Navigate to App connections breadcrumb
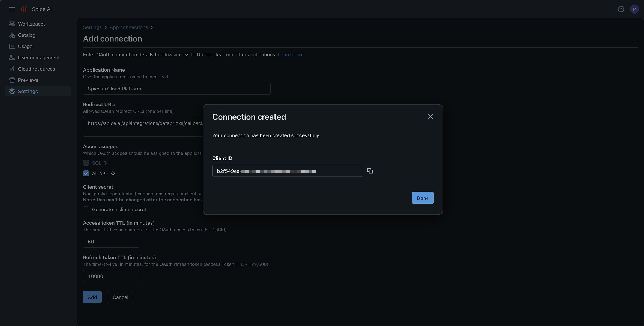The height and width of the screenshot is (326, 644). pos(129,27)
